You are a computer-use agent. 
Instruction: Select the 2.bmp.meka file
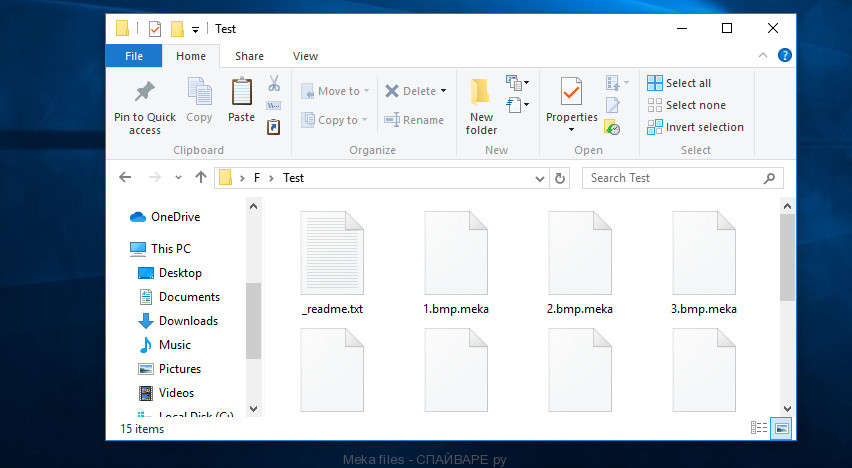pyautogui.click(x=580, y=263)
